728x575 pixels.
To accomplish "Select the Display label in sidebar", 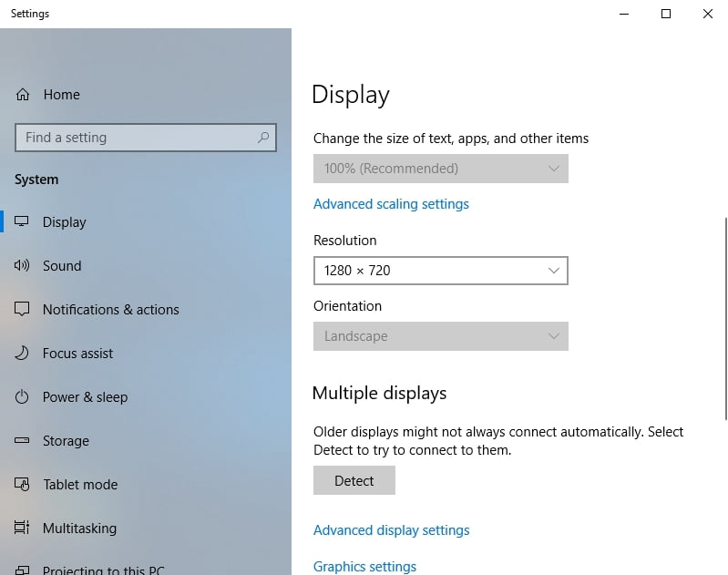I will click(65, 222).
